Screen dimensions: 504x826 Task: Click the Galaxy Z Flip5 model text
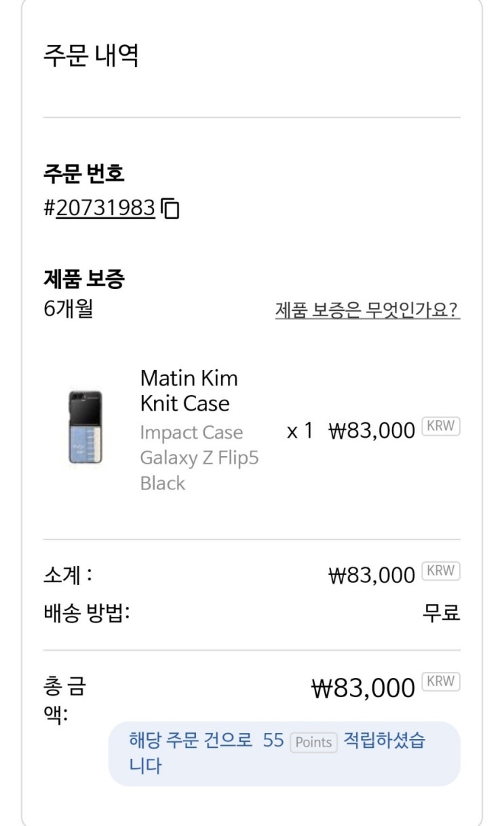click(199, 458)
